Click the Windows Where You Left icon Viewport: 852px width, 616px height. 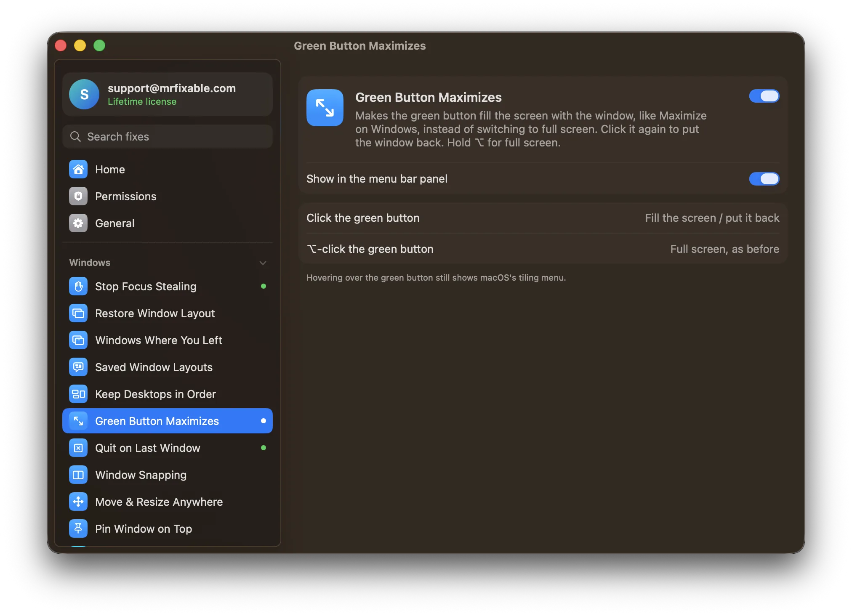(78, 340)
